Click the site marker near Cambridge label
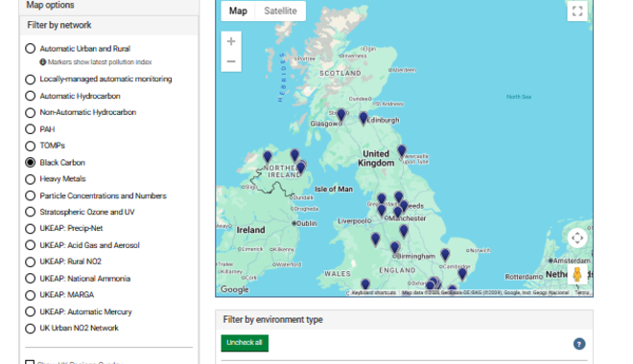 (x=445, y=255)
